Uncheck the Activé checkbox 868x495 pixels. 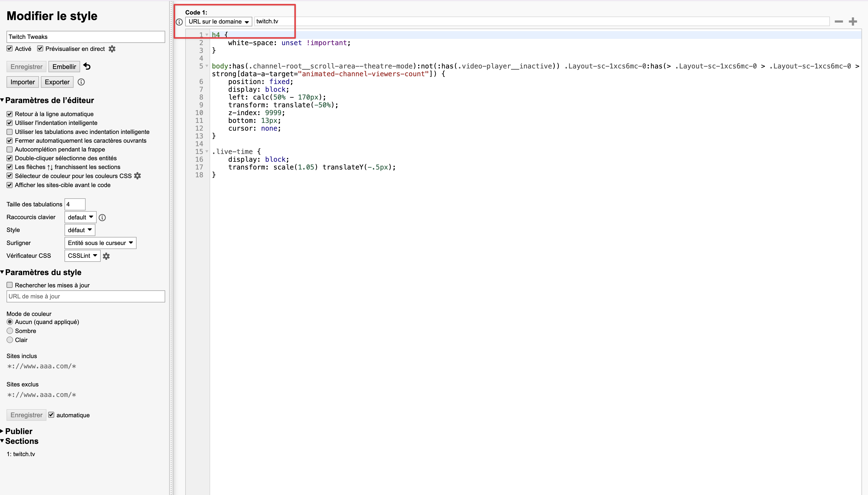point(10,49)
